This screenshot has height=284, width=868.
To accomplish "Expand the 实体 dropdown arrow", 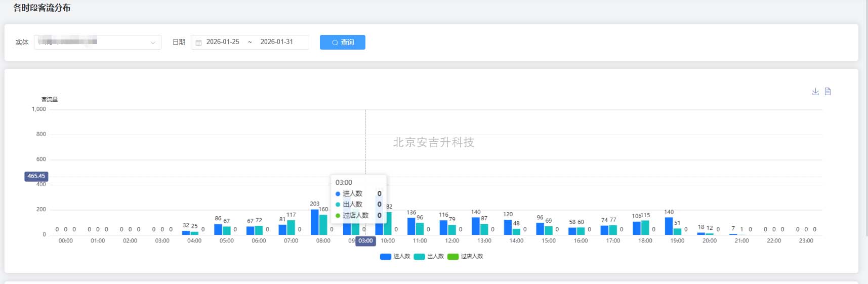I will [153, 43].
